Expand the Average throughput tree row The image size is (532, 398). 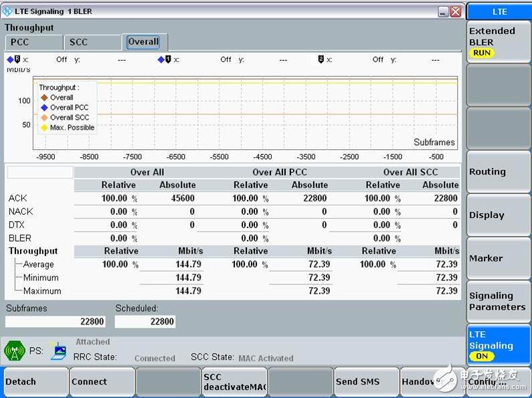(x=38, y=264)
